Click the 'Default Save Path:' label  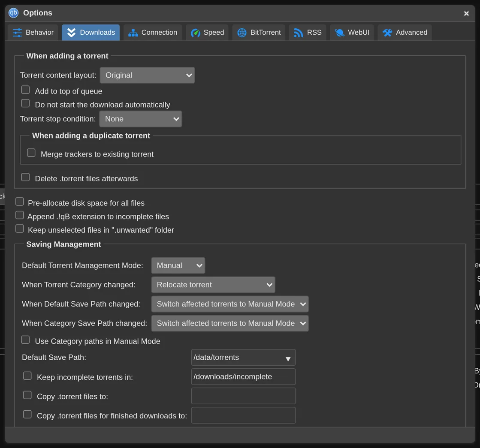pos(54,358)
